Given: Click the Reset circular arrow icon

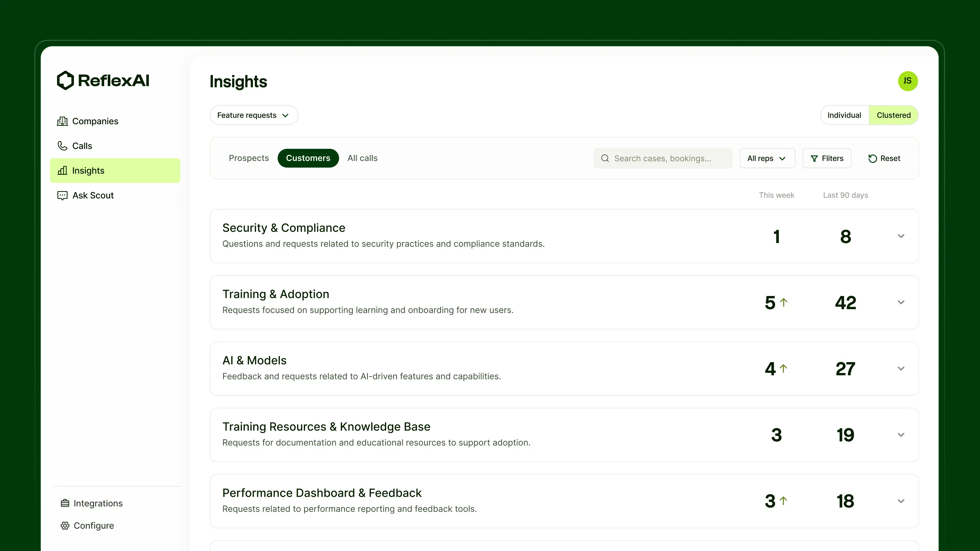Looking at the screenshot, I should click(x=872, y=159).
